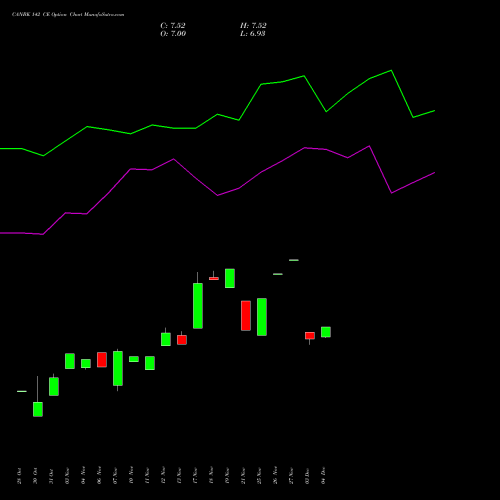Image resolution: width=500 pixels, height=500 pixels.
Task: Click the green candlestick above 19 Nov
Action: point(230,278)
